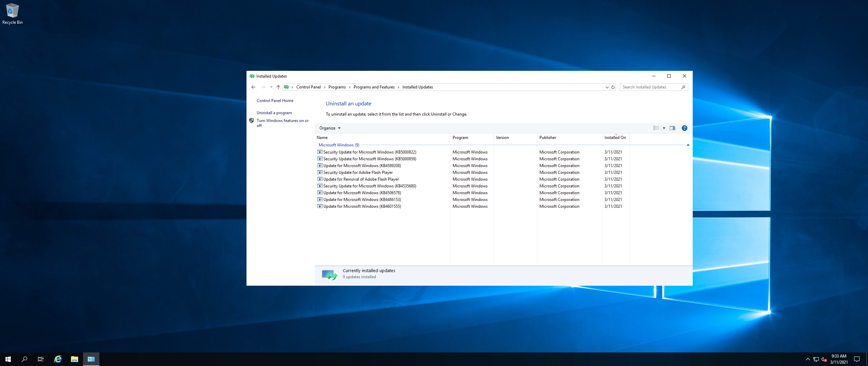Open the Organize dropdown menu
The height and width of the screenshot is (366, 868).
pos(330,128)
